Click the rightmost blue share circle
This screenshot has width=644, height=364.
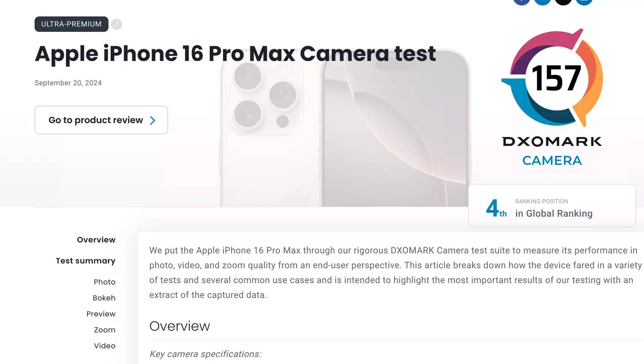pyautogui.click(x=584, y=1)
